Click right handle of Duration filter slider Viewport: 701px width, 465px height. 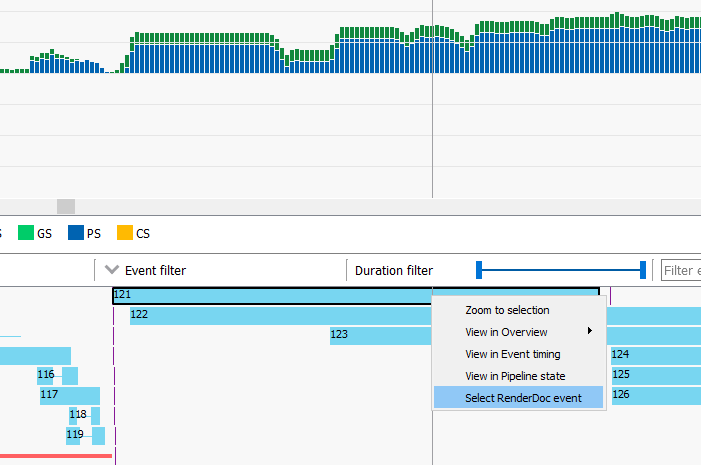click(643, 270)
